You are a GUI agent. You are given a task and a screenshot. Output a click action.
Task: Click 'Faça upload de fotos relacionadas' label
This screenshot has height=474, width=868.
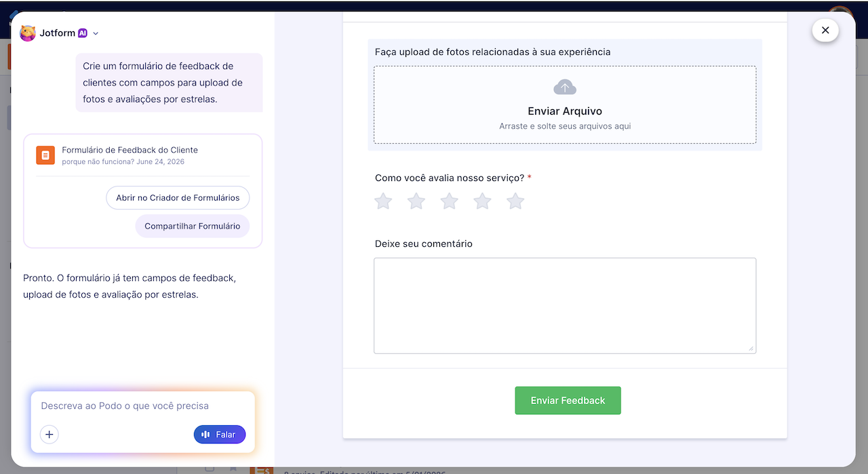click(493, 52)
